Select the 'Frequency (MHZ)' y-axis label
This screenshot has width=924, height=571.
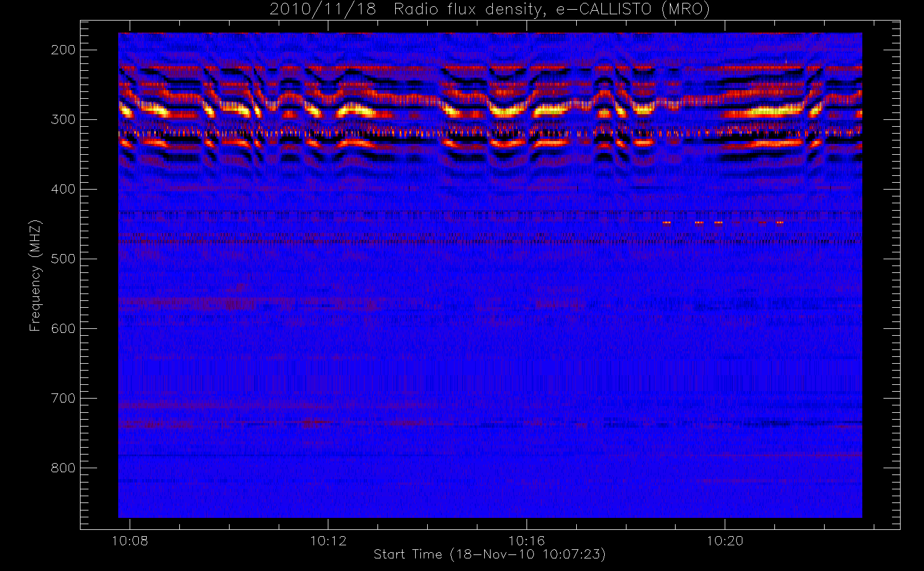point(35,275)
